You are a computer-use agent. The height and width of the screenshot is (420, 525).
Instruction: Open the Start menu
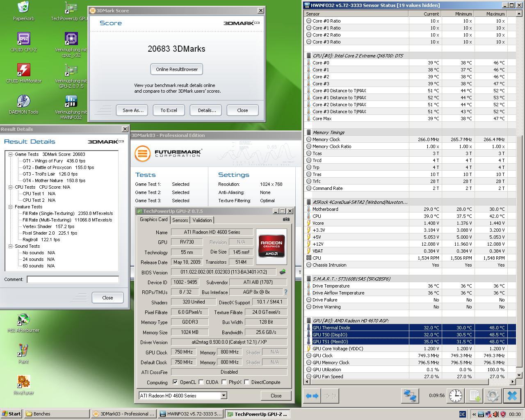[11, 414]
